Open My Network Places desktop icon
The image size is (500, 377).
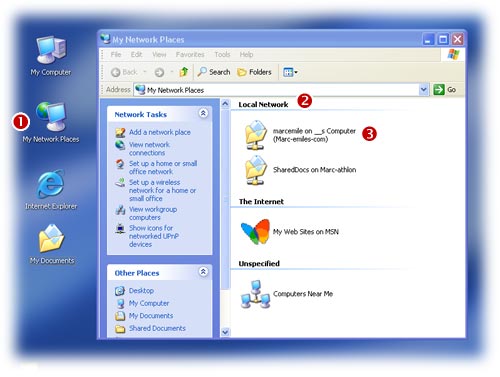(51, 123)
